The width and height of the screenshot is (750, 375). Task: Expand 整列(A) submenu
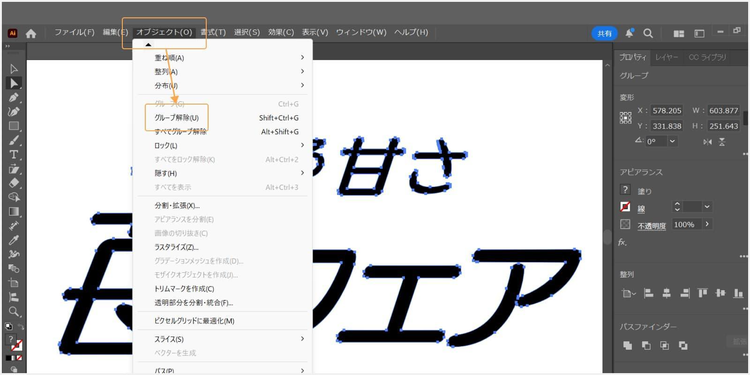(302, 71)
